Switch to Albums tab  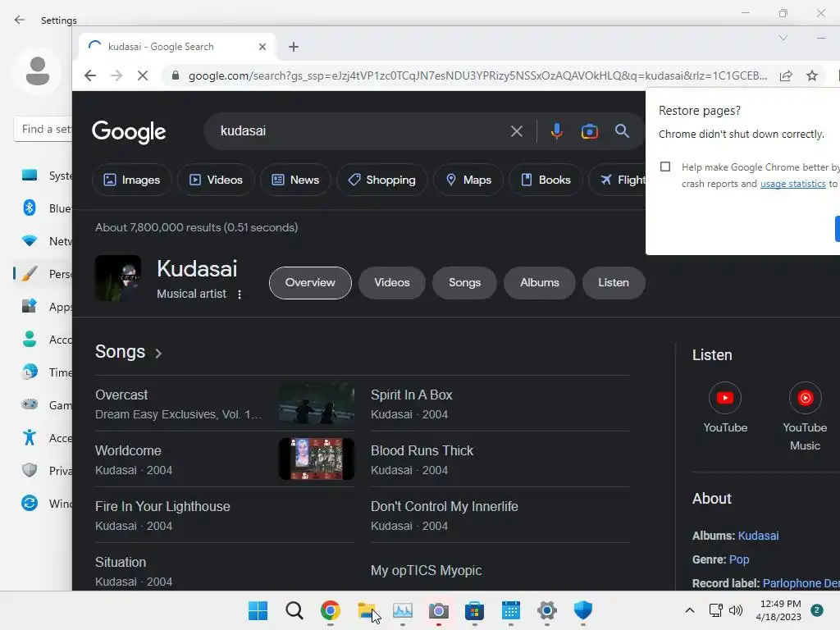click(540, 283)
